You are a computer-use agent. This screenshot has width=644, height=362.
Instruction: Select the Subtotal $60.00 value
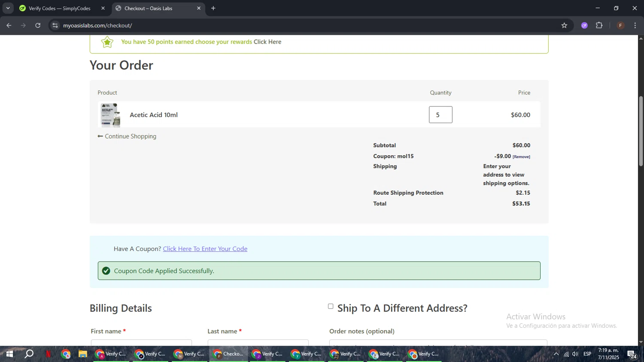(x=521, y=145)
